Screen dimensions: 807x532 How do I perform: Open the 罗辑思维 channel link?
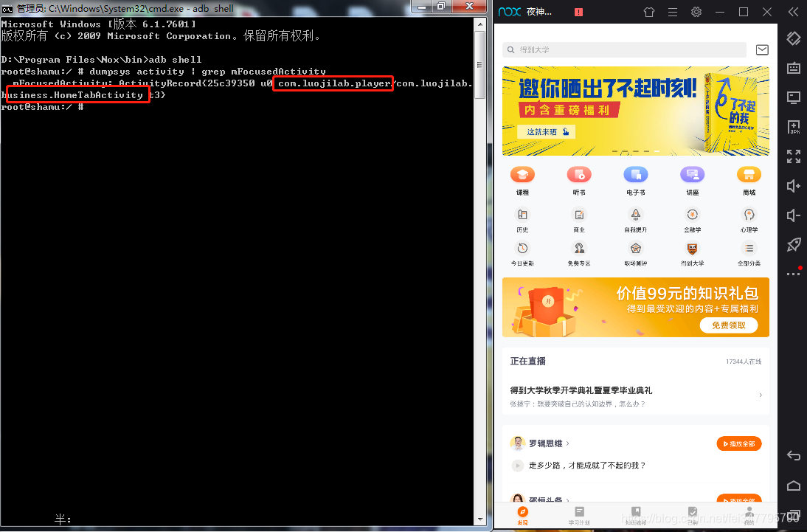point(549,443)
